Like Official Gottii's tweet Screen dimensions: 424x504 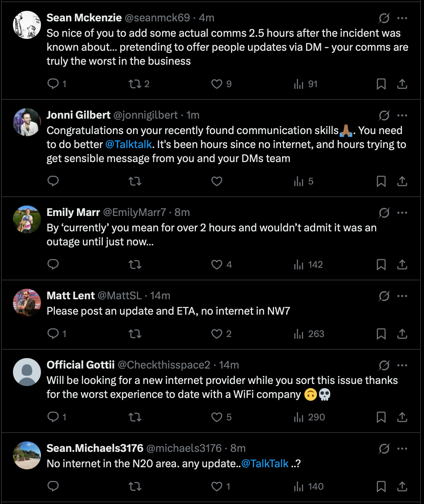[x=217, y=417]
